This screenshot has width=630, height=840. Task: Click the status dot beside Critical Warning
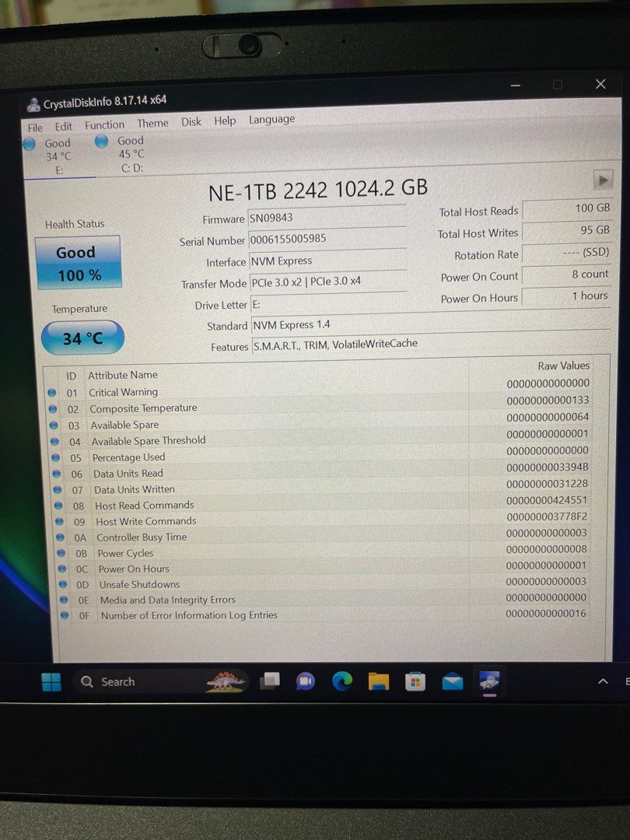click(x=53, y=392)
